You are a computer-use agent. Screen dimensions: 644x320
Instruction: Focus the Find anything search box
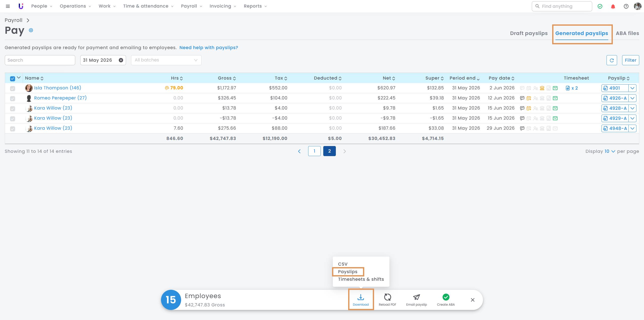click(562, 6)
